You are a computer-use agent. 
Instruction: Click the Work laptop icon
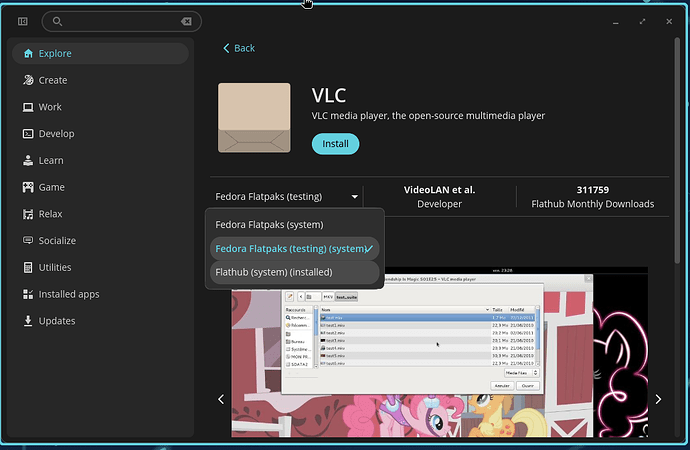(x=28, y=107)
